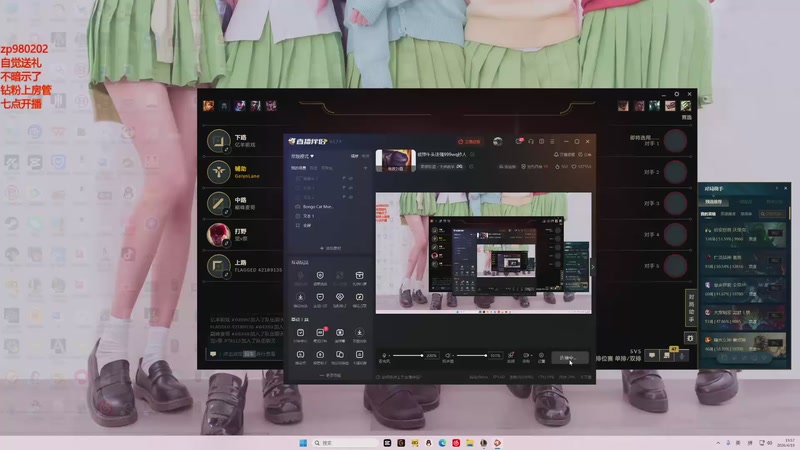
Task: Click the microphone icon beside the volume slider
Action: click(x=384, y=356)
